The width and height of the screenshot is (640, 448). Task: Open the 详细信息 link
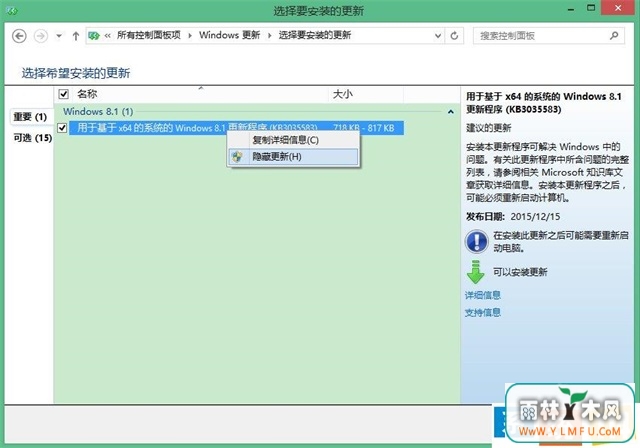[x=482, y=295]
